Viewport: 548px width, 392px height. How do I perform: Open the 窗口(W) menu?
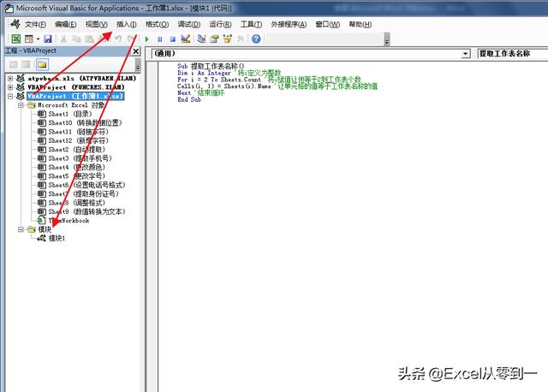tap(327, 25)
